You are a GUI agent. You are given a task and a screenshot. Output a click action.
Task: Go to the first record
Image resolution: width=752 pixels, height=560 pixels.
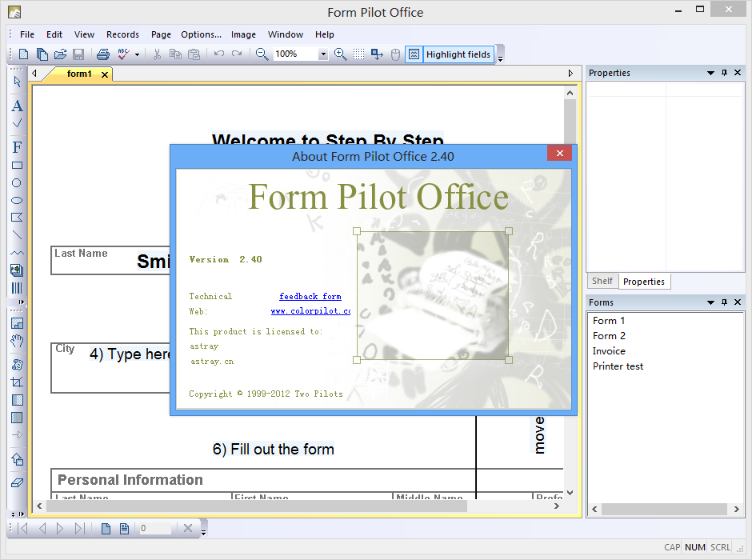pos(22,528)
